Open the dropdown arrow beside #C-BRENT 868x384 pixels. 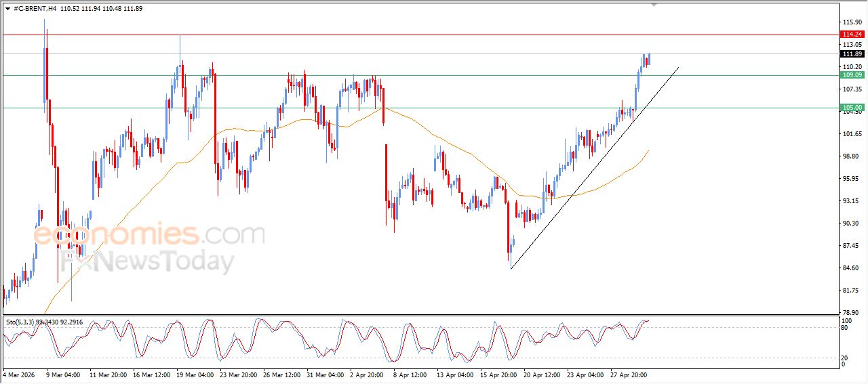7,8
